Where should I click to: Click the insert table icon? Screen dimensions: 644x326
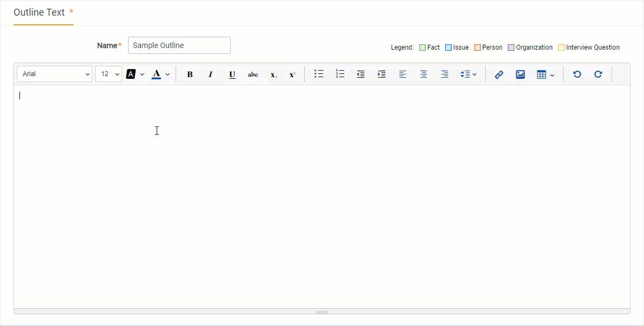click(541, 74)
